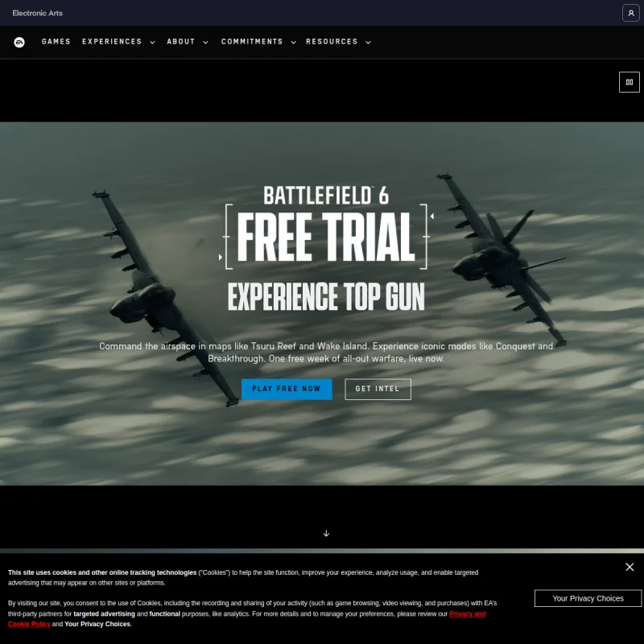Expand the Resources chevron arrow
The height and width of the screenshot is (644, 644).
click(x=369, y=43)
